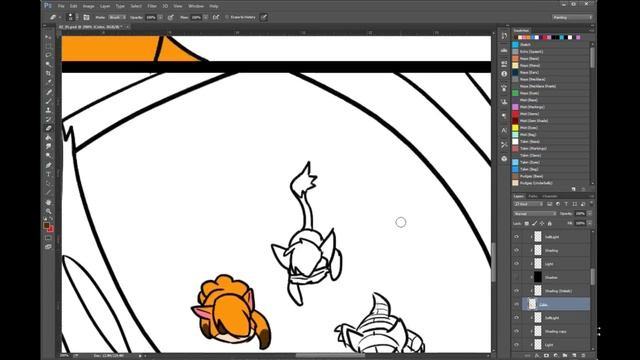
Task: Filter for pixel layers icon
Action: point(550,204)
